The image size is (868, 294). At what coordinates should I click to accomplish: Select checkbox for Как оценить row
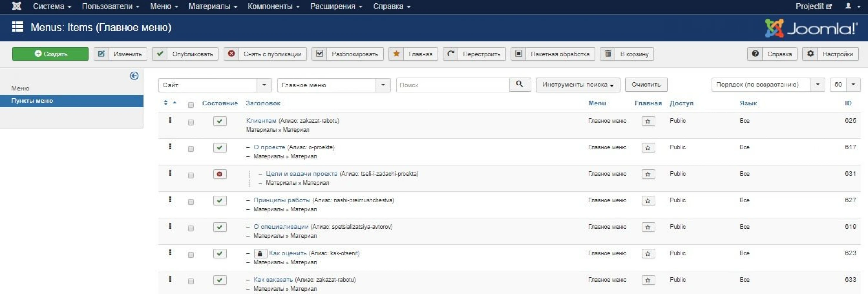tap(191, 255)
